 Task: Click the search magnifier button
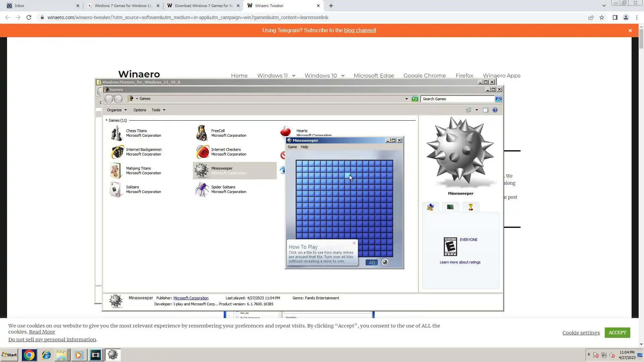click(x=498, y=99)
